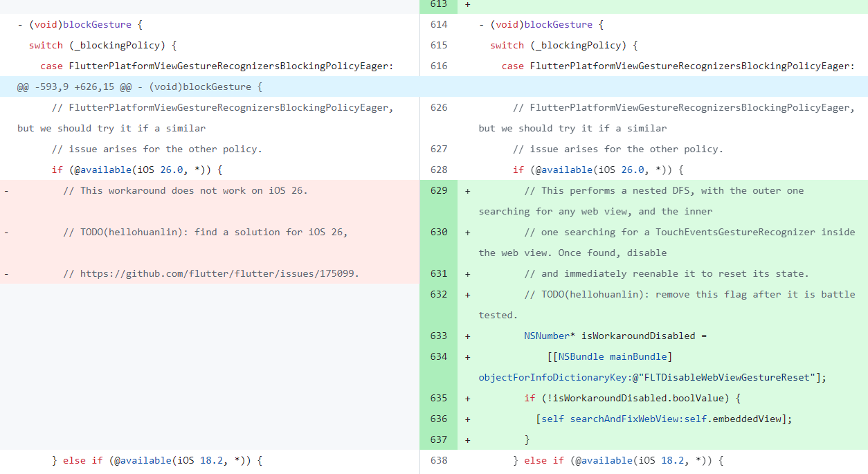Click the plus marker on line 632

pyautogui.click(x=468, y=294)
